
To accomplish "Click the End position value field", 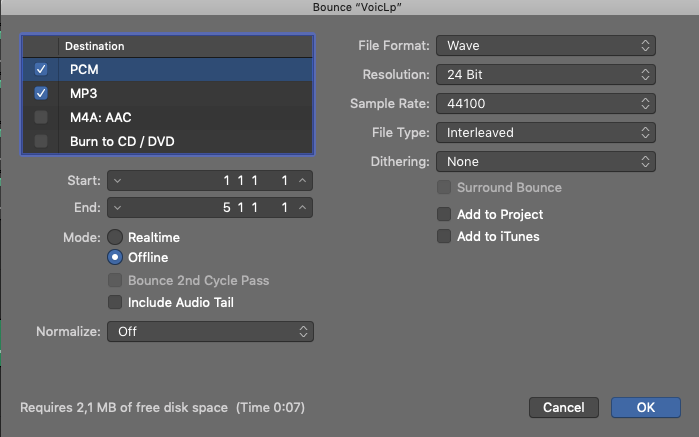I will pyautogui.click(x=210, y=208).
